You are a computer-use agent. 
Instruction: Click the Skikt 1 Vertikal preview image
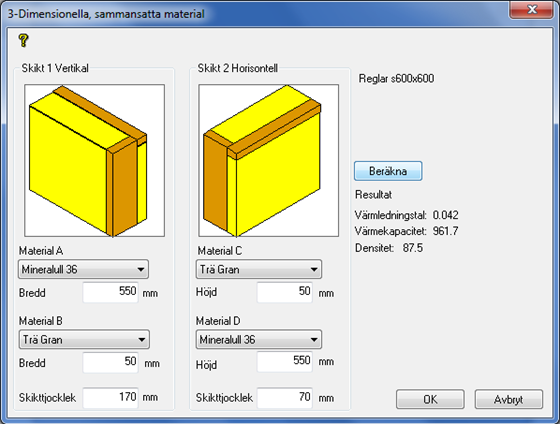click(x=95, y=160)
